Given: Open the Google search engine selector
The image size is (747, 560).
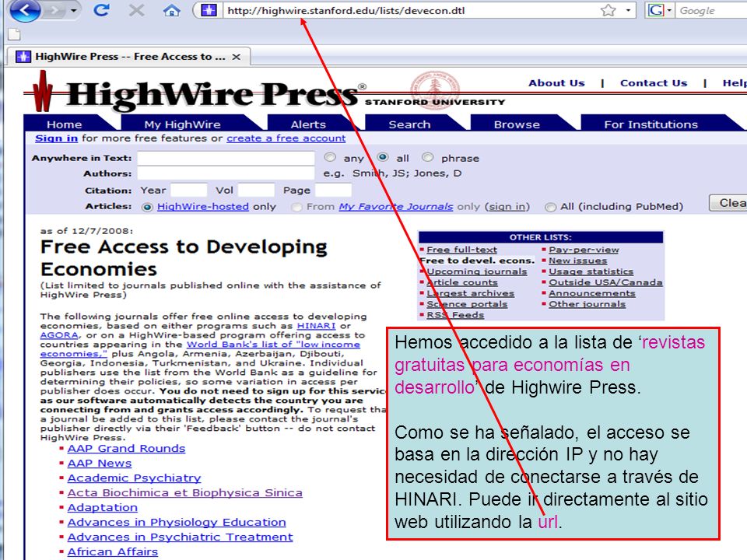Looking at the screenshot, I should [x=659, y=10].
